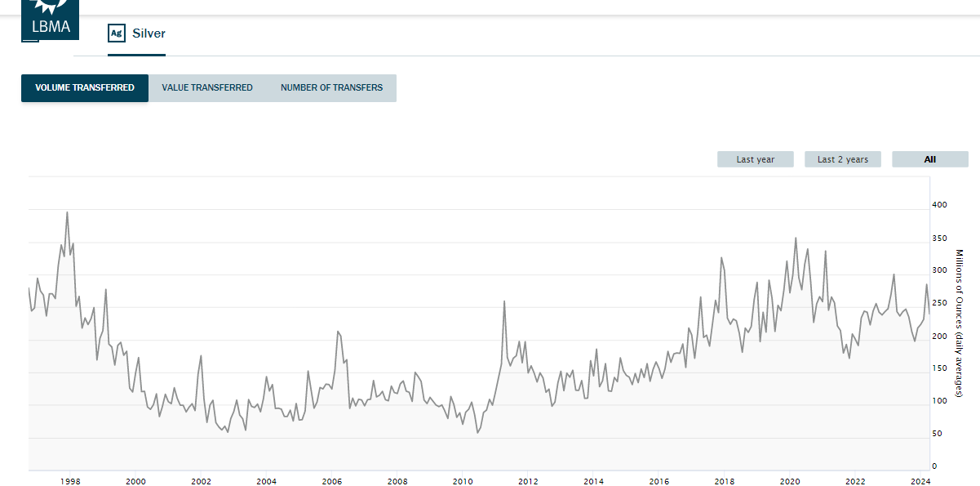Click the 50 y-axis value
The width and height of the screenshot is (980, 486).
938,434
